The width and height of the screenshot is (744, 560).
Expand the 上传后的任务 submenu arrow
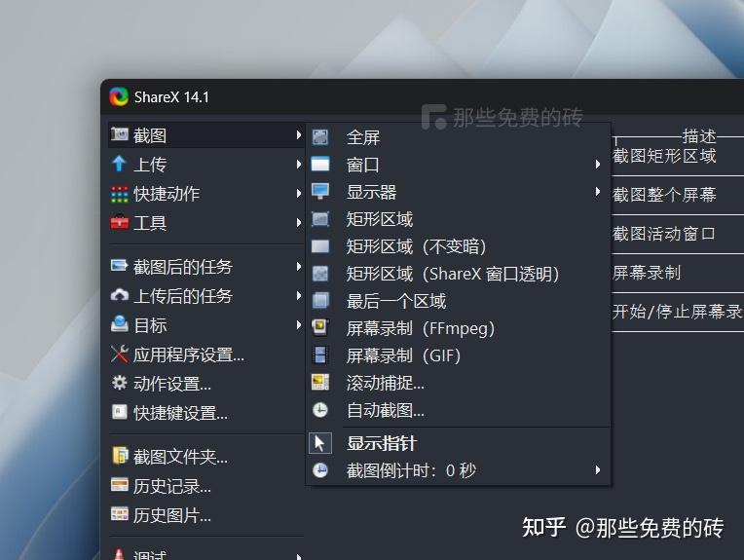click(298, 296)
